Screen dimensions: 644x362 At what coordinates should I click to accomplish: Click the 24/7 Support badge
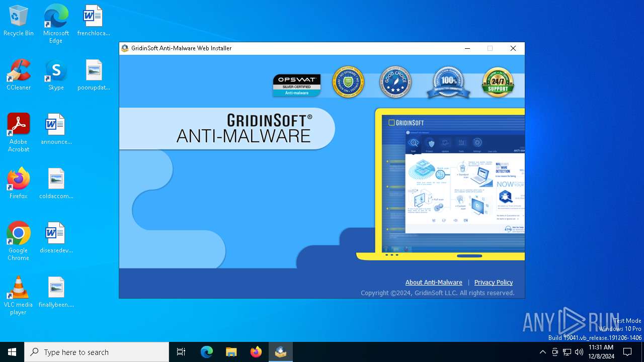[x=498, y=82]
